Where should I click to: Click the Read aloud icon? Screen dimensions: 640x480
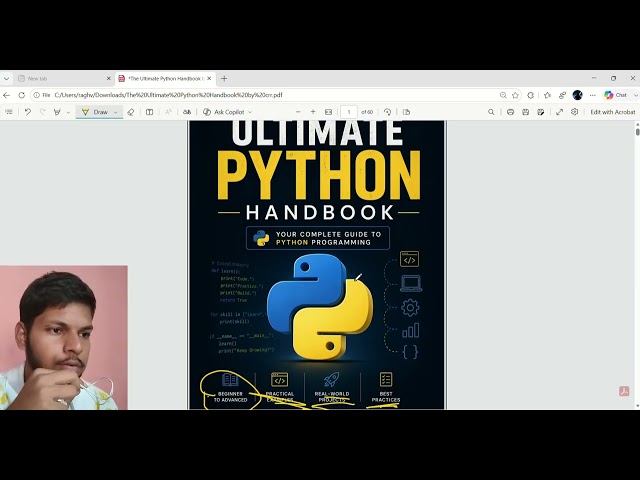pos(168,112)
